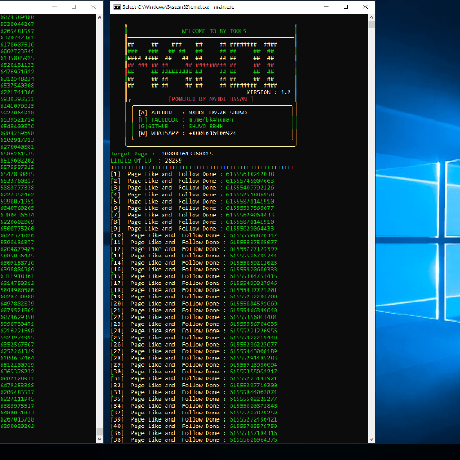Maximize the main cmd.exe console window
This screenshot has width=460, height=460.
pos(346,7)
